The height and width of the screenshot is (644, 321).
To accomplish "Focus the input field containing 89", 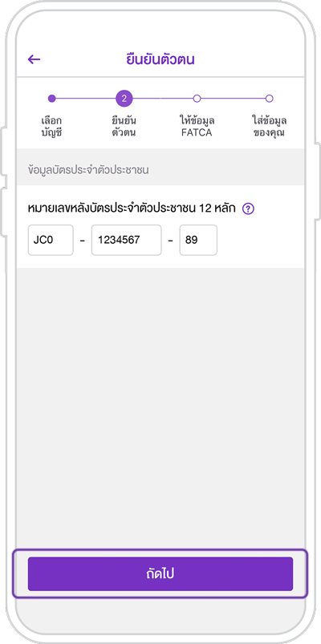I will [198, 241].
